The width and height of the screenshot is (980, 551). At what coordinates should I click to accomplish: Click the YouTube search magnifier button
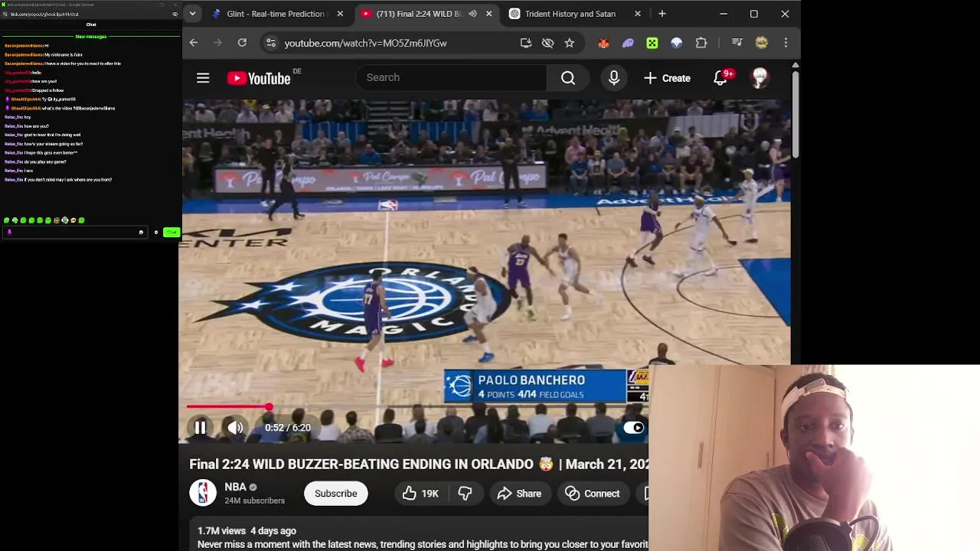pos(568,77)
